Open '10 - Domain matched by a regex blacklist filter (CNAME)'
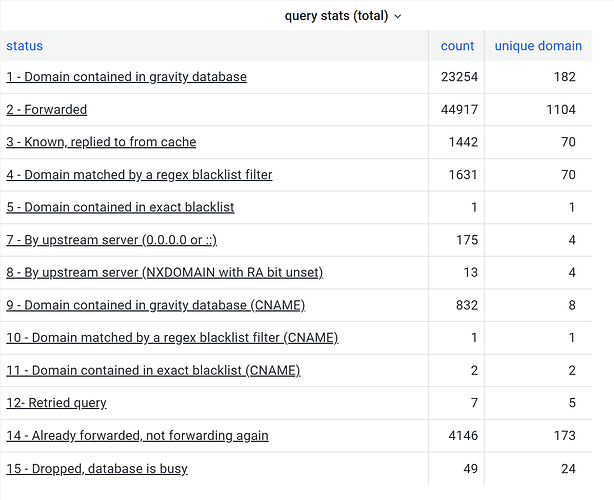Image resolution: width=614 pixels, height=500 pixels. click(x=172, y=338)
